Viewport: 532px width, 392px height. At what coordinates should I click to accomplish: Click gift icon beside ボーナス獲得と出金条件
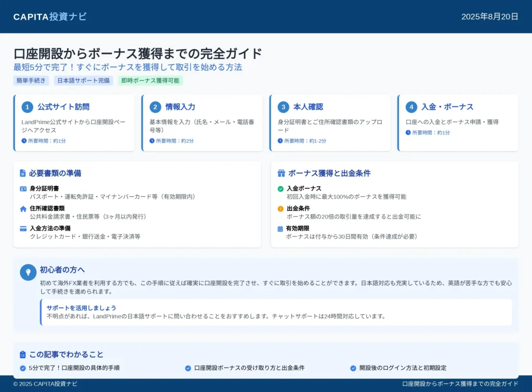pos(281,173)
